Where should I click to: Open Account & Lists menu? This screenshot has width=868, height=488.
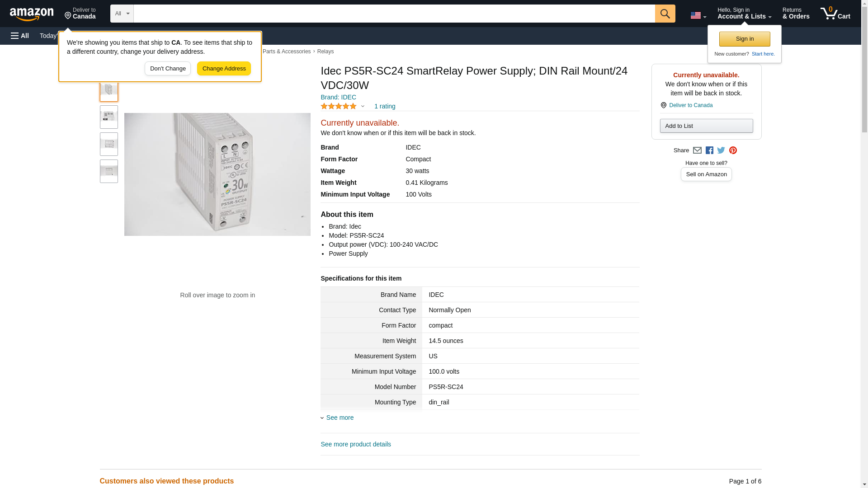coord(744,14)
